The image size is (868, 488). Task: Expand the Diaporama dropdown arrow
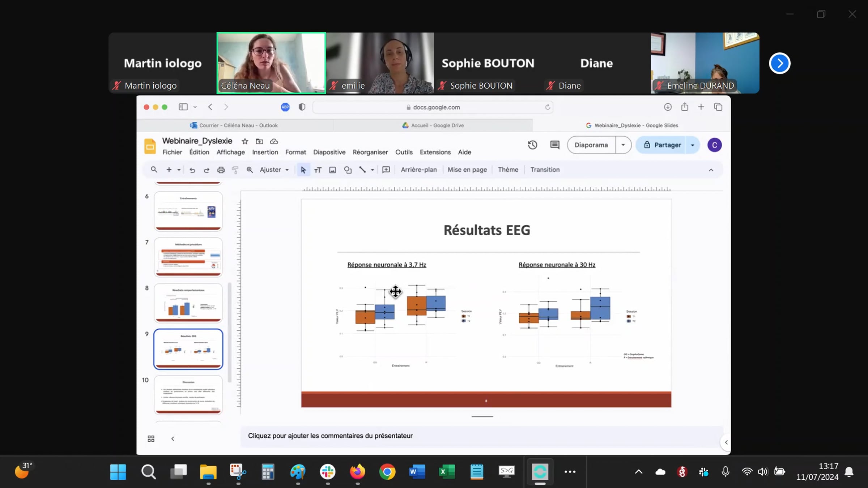pos(623,145)
